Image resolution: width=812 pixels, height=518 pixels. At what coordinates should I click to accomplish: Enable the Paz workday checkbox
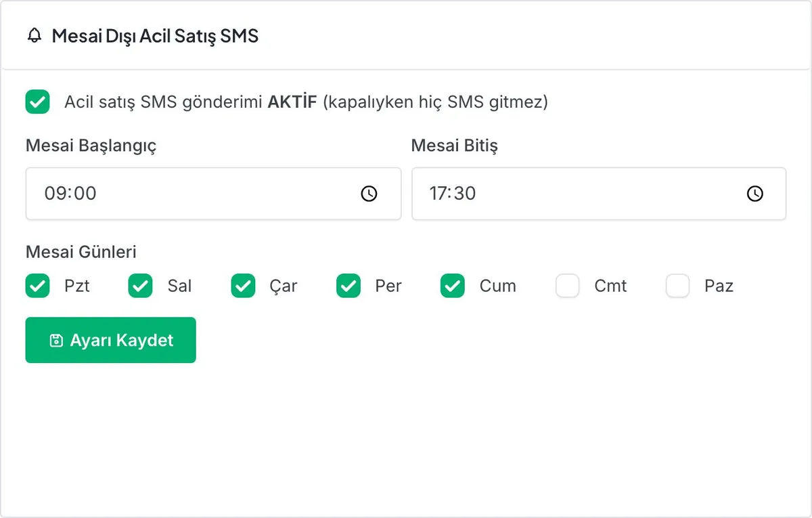coord(677,286)
